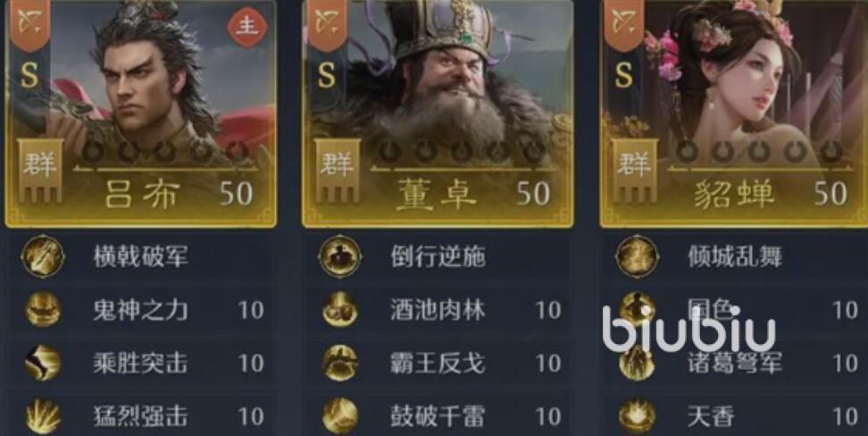This screenshot has height=436, width=868.
Task: Select the 诸葛弩军 skill row
Action: (734, 363)
